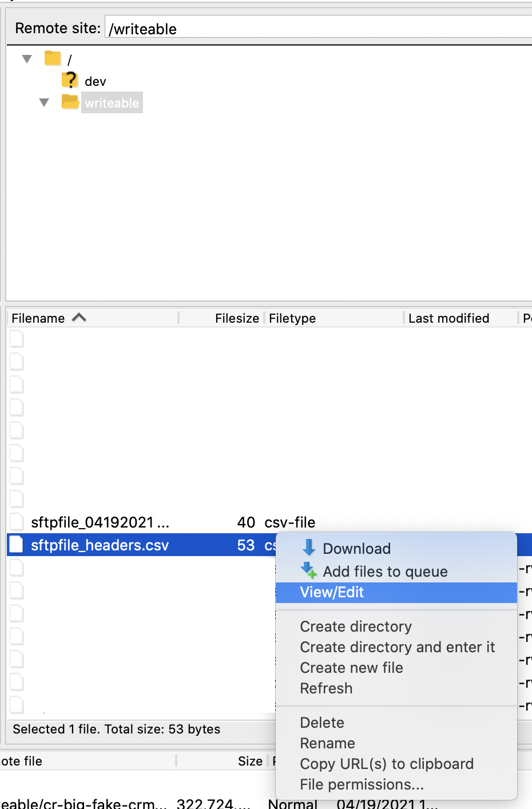This screenshot has height=809, width=532.
Task: Open File permissions dialog
Action: (362, 784)
